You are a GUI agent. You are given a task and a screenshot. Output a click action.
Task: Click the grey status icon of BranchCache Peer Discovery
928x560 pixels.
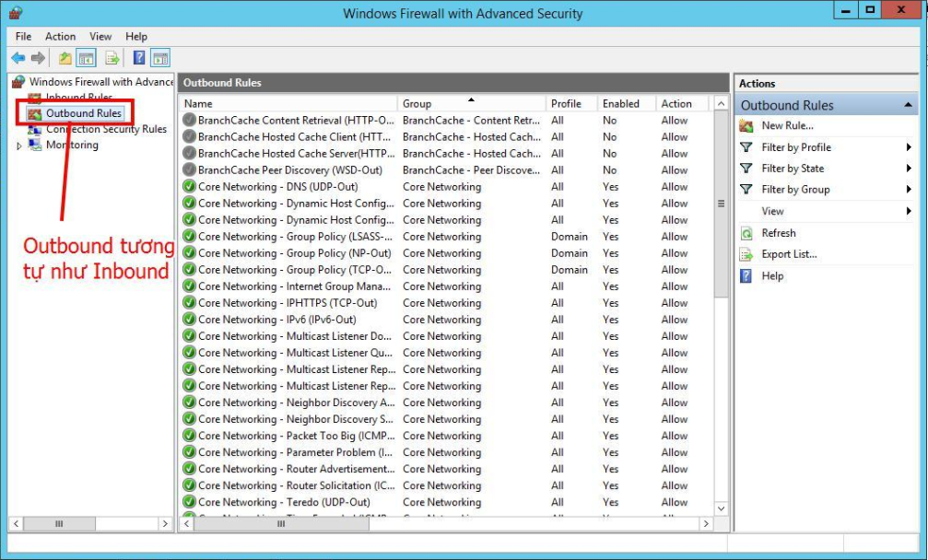coord(190,169)
